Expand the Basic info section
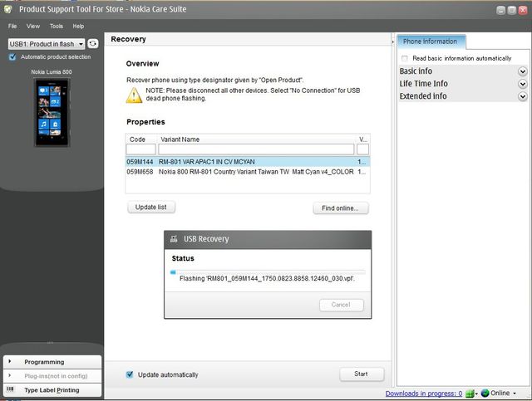 [x=522, y=71]
